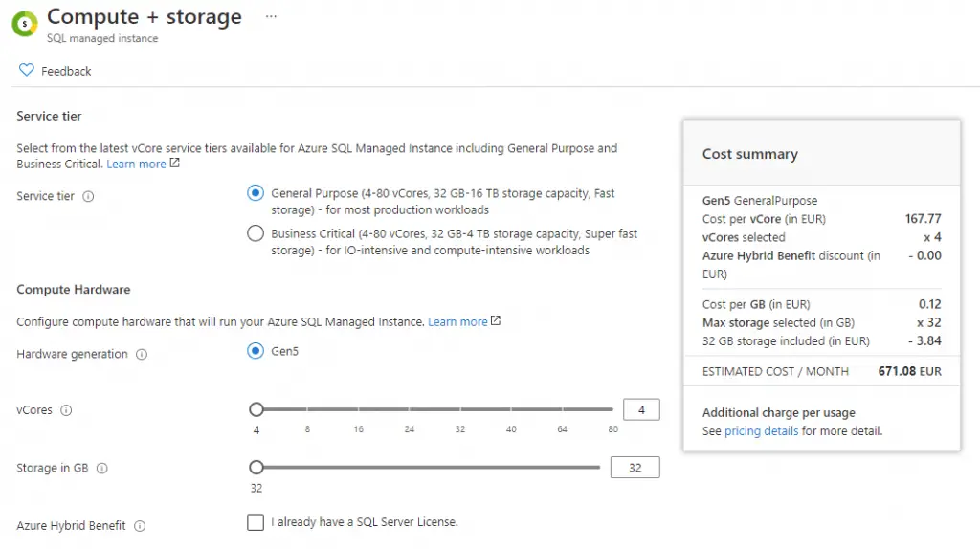Set vCores slider to the 16 mark

(358, 409)
